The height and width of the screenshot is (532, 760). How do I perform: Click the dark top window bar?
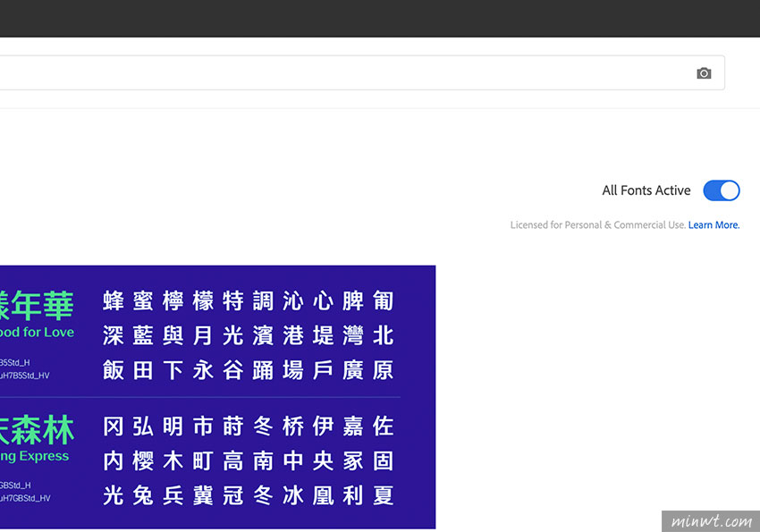[x=380, y=18]
